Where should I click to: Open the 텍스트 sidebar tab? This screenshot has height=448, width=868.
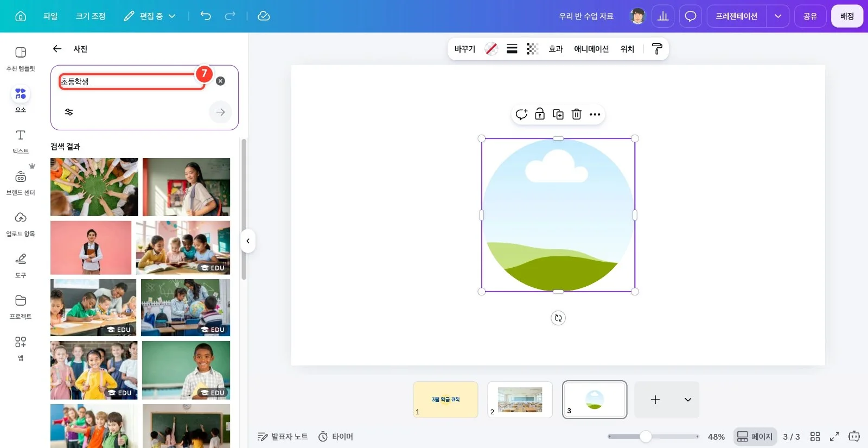click(21, 142)
